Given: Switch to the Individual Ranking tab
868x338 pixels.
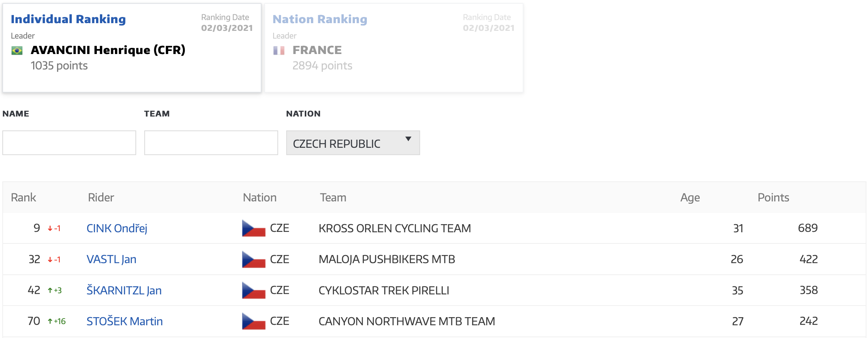Looking at the screenshot, I should point(68,19).
